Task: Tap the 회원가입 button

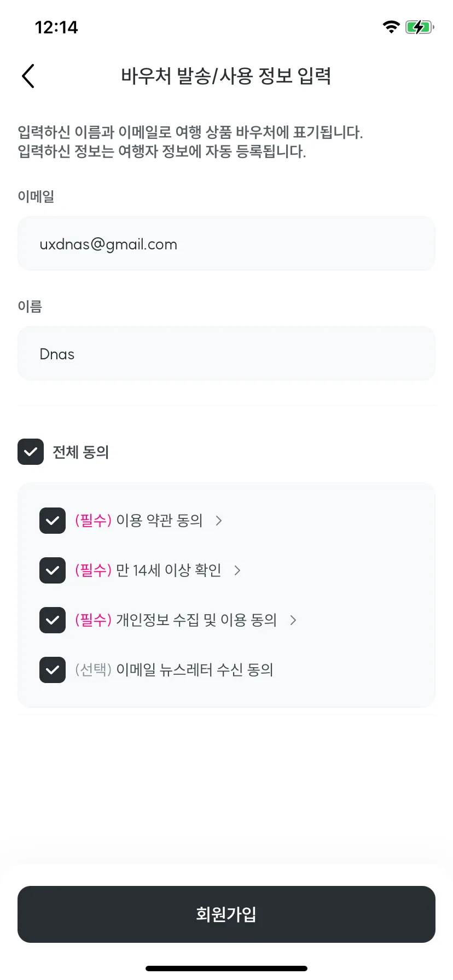Action: pos(226,914)
